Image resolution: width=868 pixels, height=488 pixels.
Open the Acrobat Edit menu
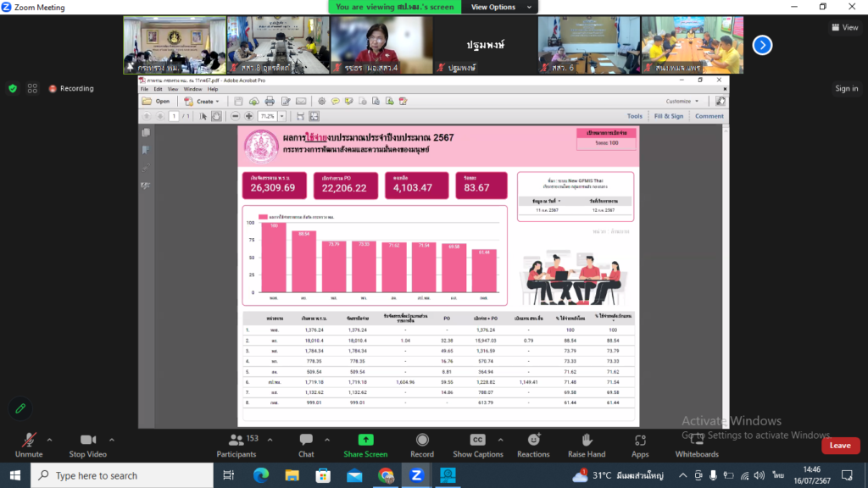click(158, 89)
